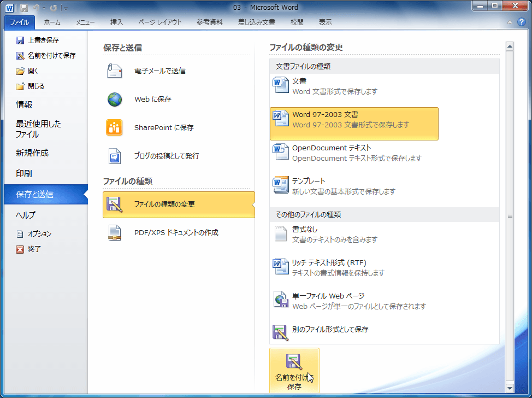This screenshot has width=532, height=398.
Task: Click the Word 97-2003 document icon
Action: [281, 119]
